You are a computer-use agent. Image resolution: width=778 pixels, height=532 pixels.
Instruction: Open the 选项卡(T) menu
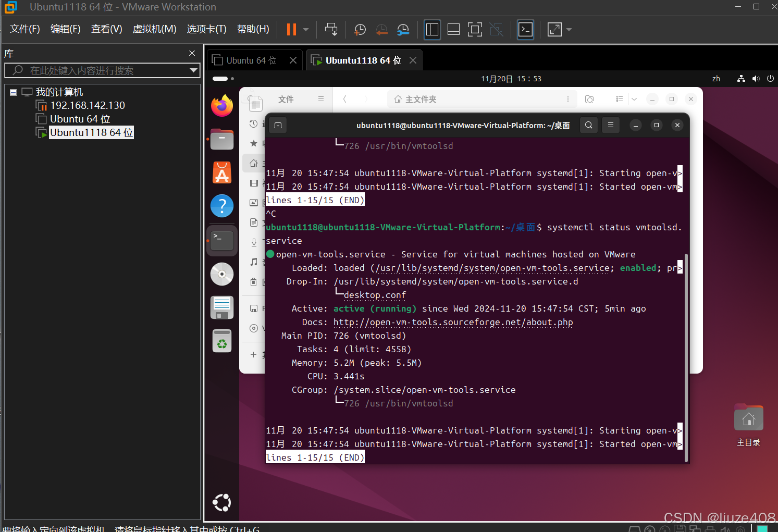(x=207, y=29)
